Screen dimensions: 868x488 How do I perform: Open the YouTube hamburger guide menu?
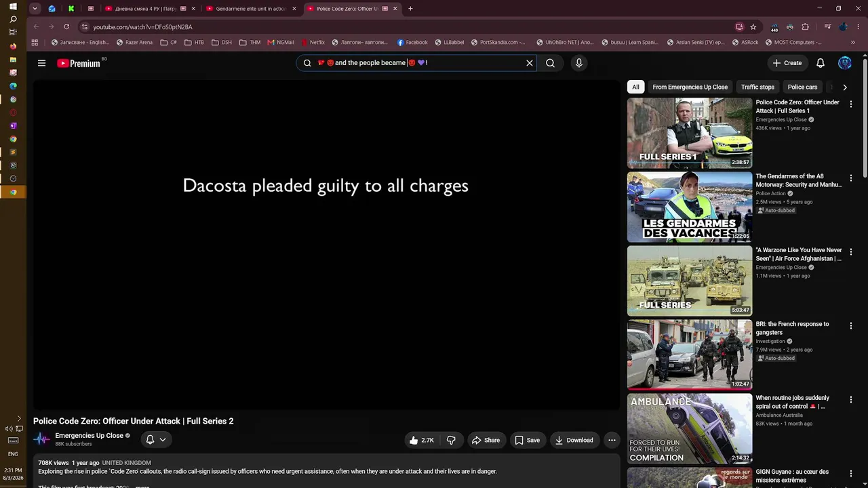pos(41,63)
